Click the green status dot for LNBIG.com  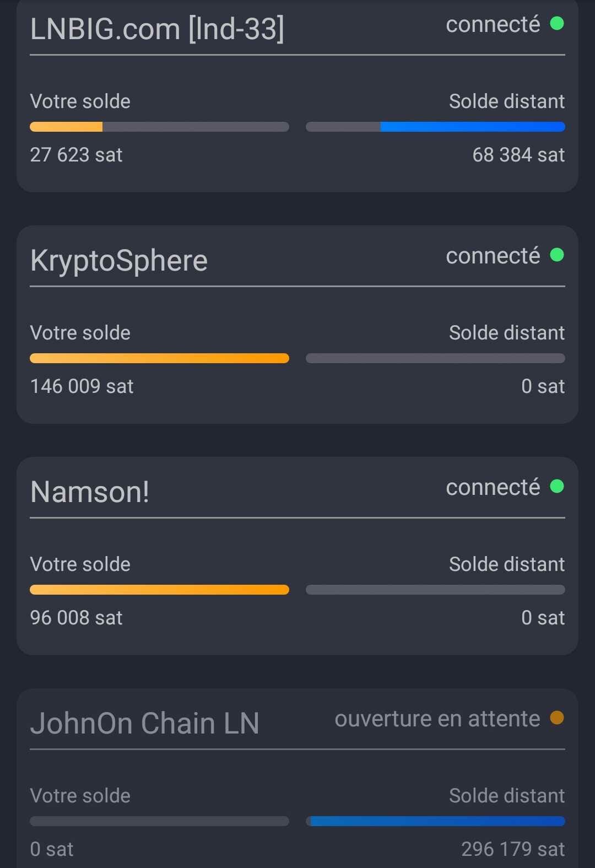point(557,24)
